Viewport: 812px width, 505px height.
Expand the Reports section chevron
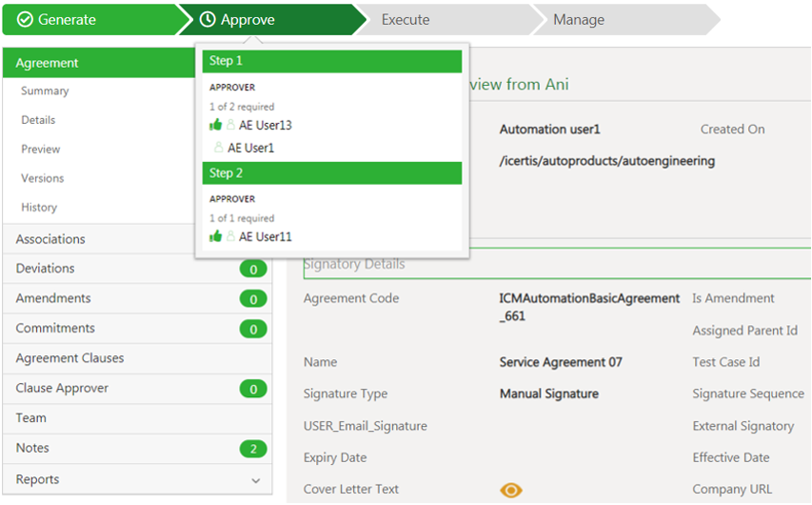click(x=256, y=481)
